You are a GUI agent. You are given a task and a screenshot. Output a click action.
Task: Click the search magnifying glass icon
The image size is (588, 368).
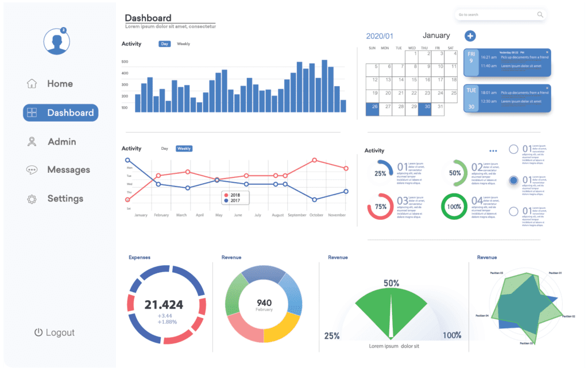tap(540, 15)
